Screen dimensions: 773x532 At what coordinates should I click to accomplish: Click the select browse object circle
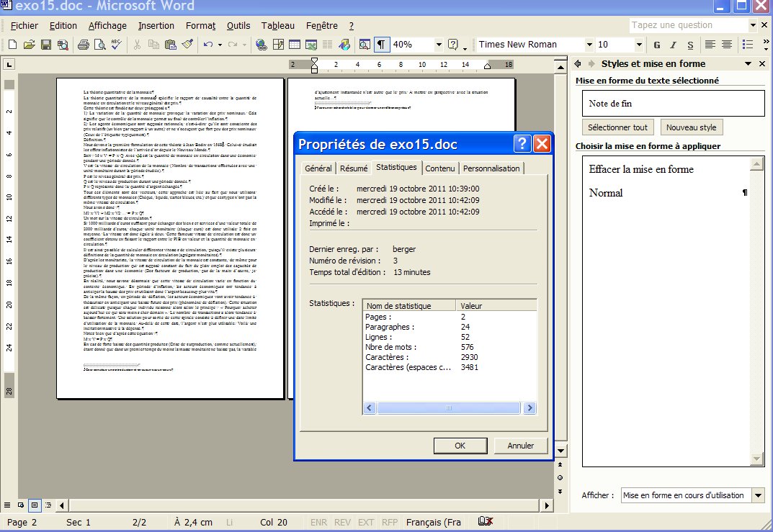coord(560,477)
